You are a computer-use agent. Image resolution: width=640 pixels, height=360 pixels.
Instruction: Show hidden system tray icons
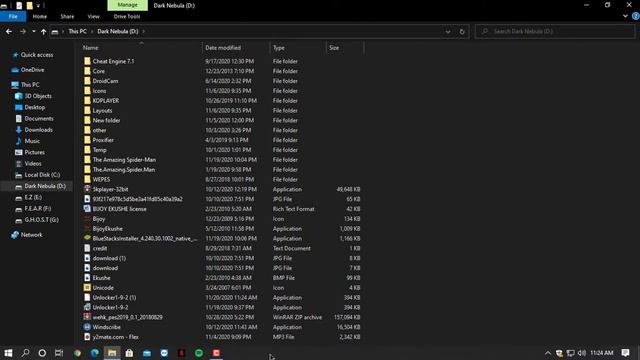click(x=548, y=353)
